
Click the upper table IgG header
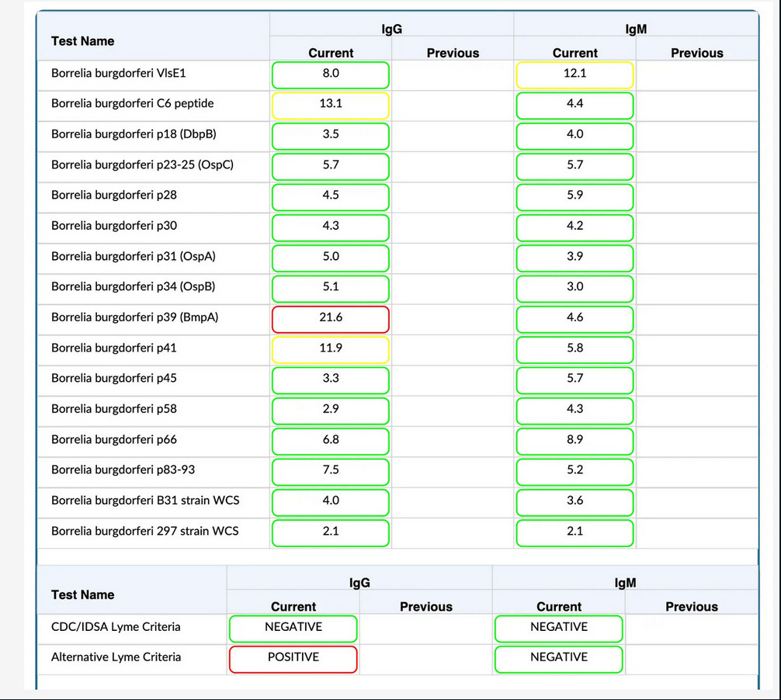[x=391, y=29]
